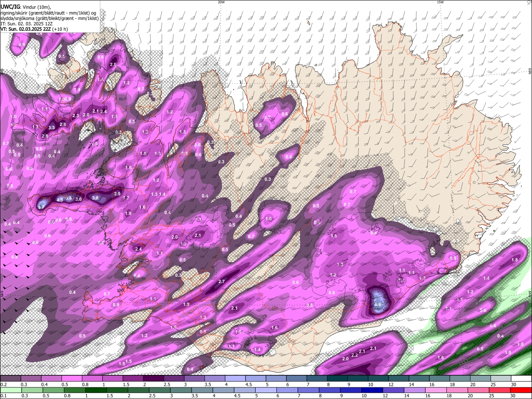The width and height of the screenshot is (532, 399).
Task: Click the 5.7 precipitation value on the map
Action: [41, 207]
